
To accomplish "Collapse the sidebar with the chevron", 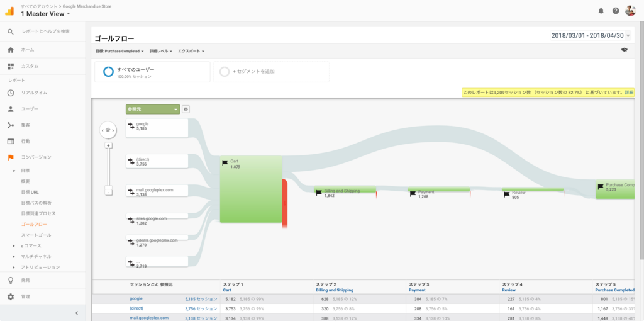I will click(x=76, y=313).
